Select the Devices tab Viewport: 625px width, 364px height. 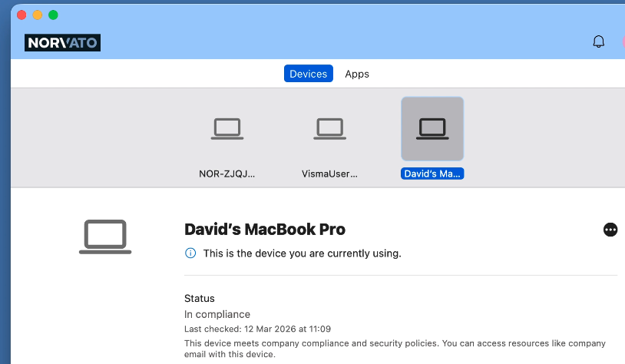click(x=308, y=74)
